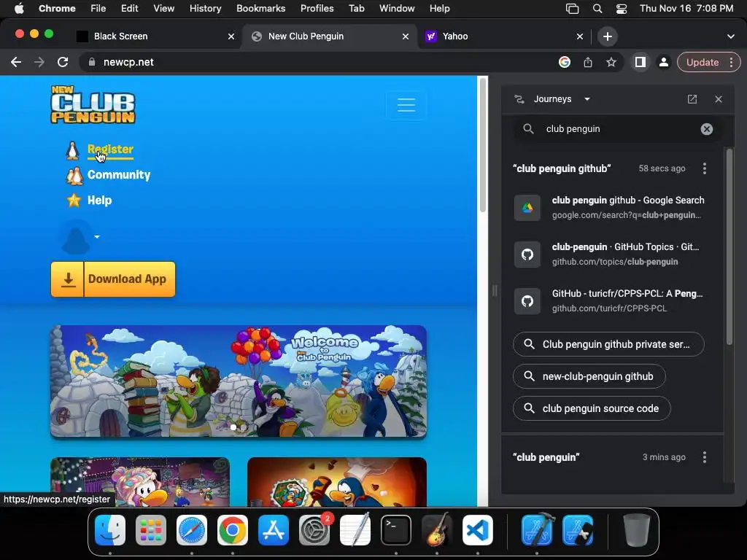Switch to the Yahoo tab
The image size is (747, 560).
coord(503,36)
